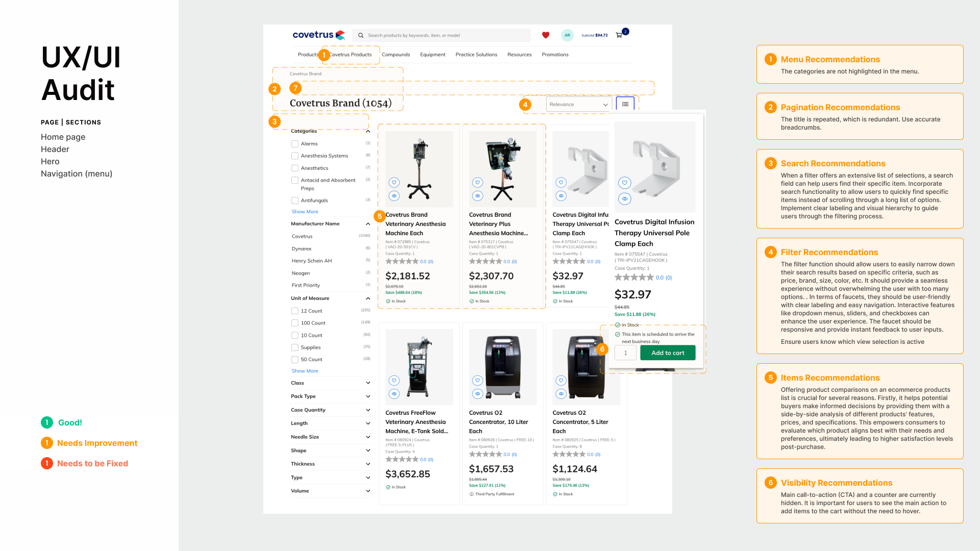Open the shopping cart icon

[x=619, y=35]
